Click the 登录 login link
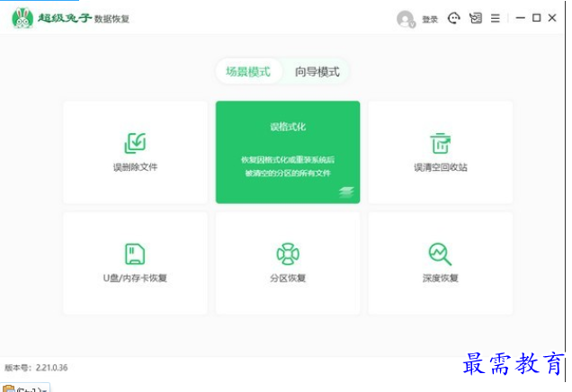572x392 pixels. [x=430, y=19]
